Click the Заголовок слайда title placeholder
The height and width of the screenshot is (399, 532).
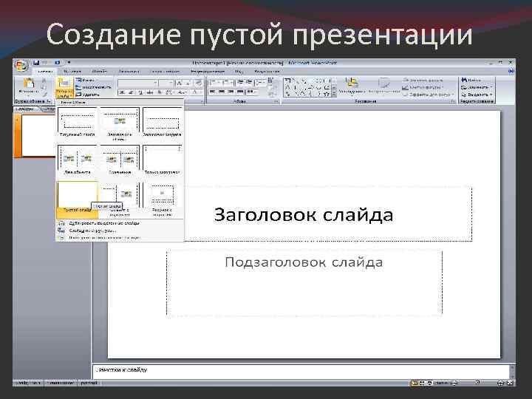point(304,214)
